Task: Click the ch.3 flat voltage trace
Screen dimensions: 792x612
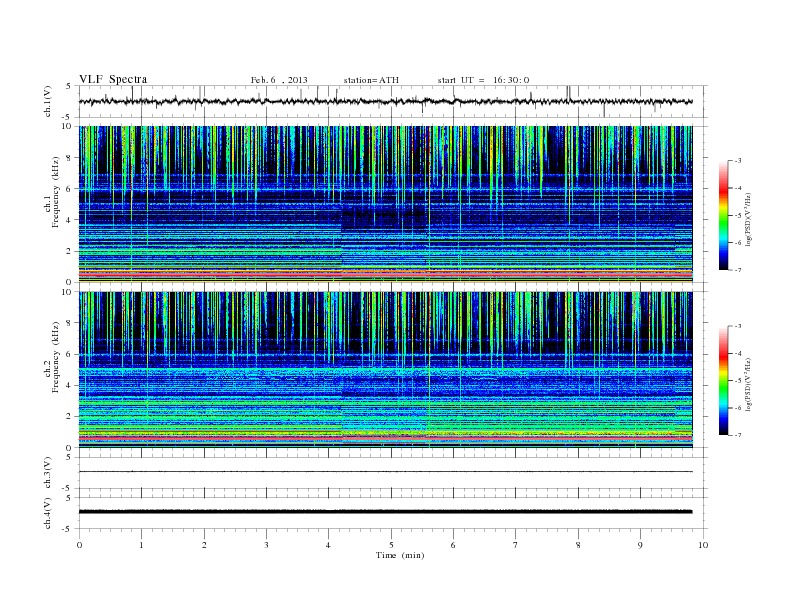Action: coord(385,472)
